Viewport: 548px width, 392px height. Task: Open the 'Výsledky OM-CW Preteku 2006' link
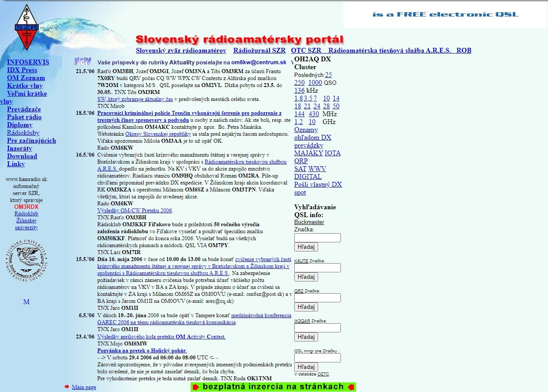135,211
